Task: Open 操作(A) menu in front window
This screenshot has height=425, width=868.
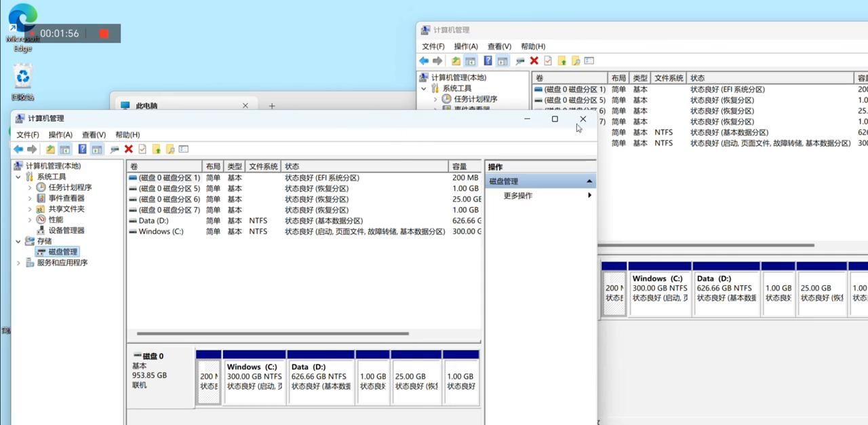Action: [x=60, y=134]
